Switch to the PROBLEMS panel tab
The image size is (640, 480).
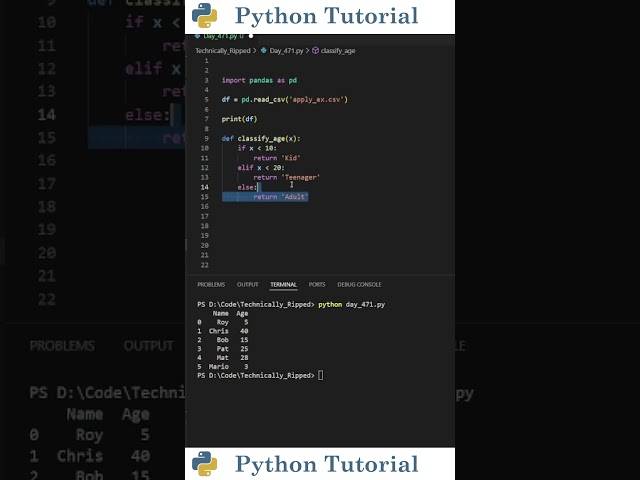[x=211, y=284]
